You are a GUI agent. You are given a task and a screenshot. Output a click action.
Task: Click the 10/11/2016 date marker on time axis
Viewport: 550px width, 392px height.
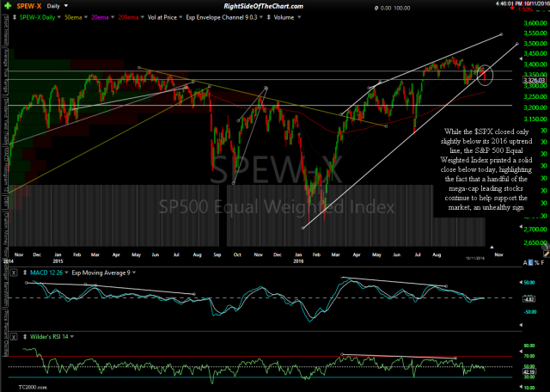[x=475, y=258]
